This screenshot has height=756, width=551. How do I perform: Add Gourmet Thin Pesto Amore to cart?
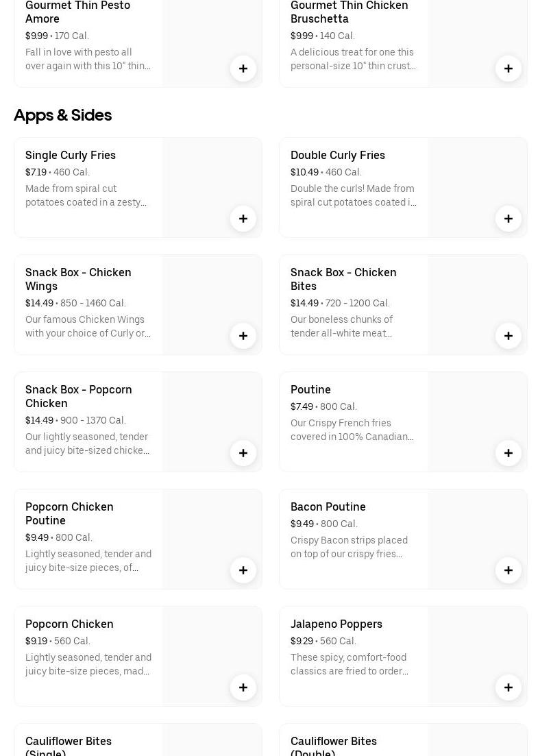point(243,69)
